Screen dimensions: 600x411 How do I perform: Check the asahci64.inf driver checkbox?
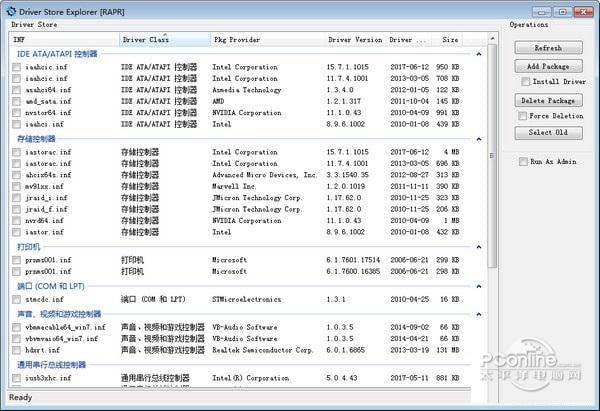(x=16, y=90)
